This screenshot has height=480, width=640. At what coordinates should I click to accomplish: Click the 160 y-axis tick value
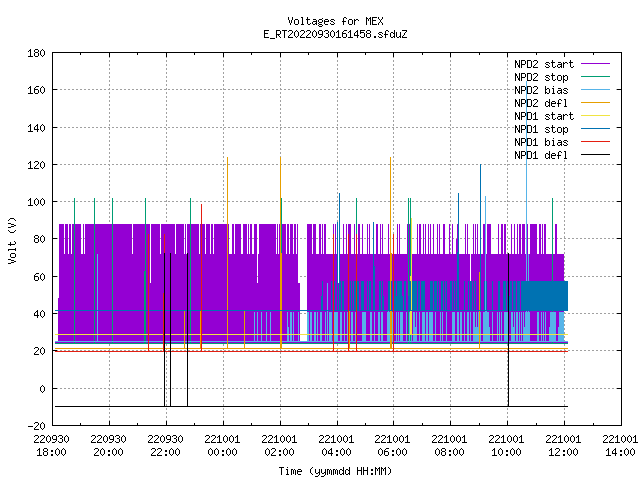pos(36,90)
